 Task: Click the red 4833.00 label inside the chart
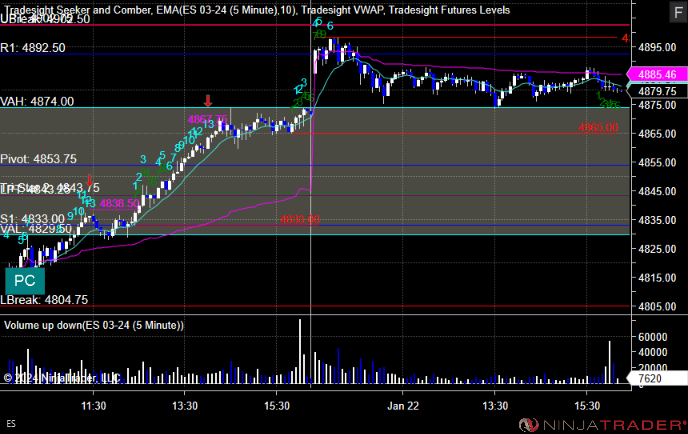[x=300, y=219]
